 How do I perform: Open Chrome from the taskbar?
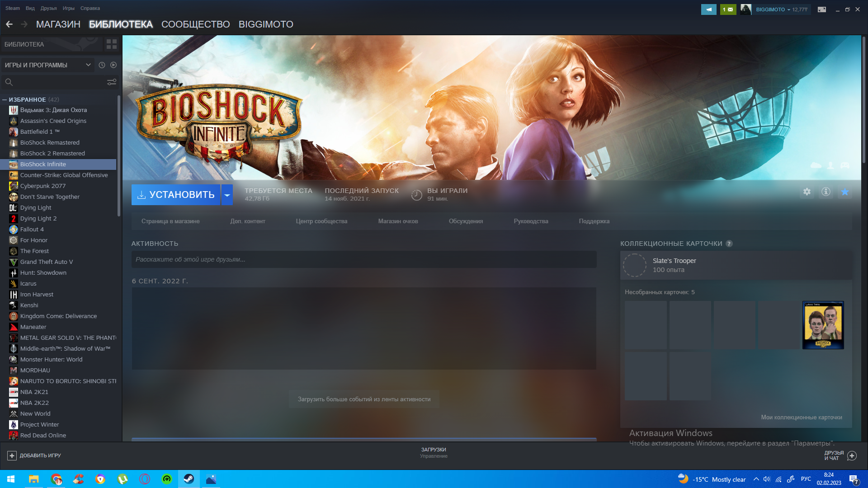pyautogui.click(x=56, y=479)
